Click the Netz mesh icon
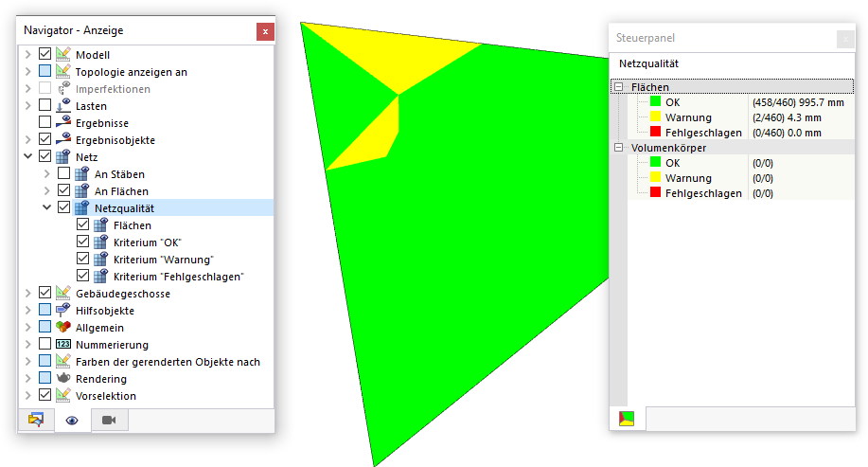 63,157
